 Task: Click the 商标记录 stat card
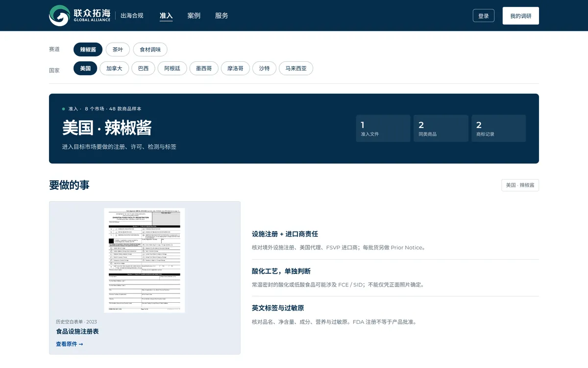pyautogui.click(x=499, y=129)
